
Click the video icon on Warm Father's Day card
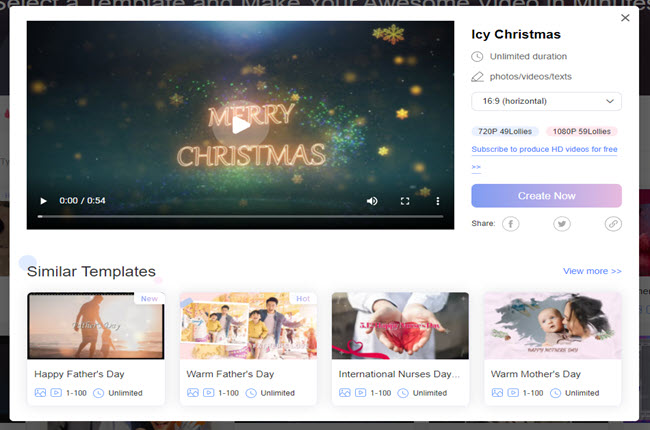209,393
